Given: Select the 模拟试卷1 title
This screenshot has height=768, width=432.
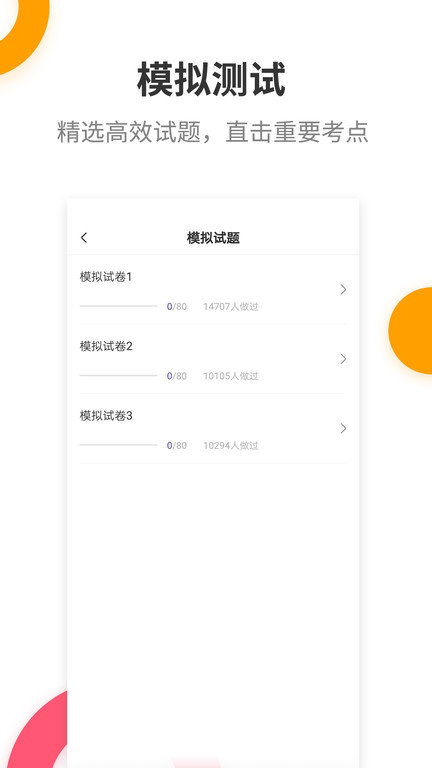Looking at the screenshot, I should point(106,277).
